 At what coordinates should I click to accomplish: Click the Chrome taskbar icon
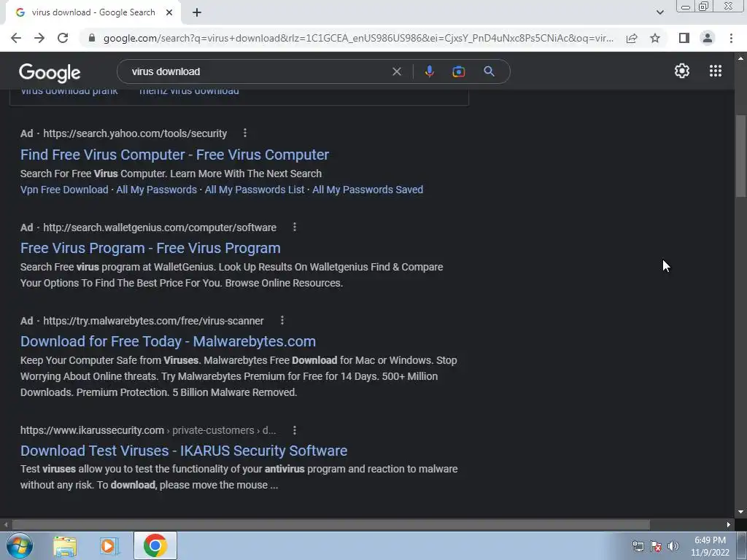tap(155, 545)
